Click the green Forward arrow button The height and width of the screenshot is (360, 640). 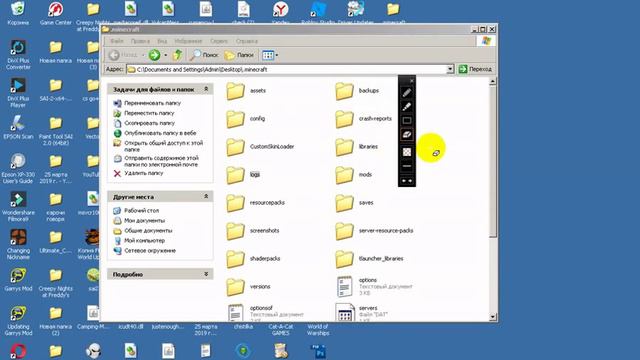(x=154, y=55)
